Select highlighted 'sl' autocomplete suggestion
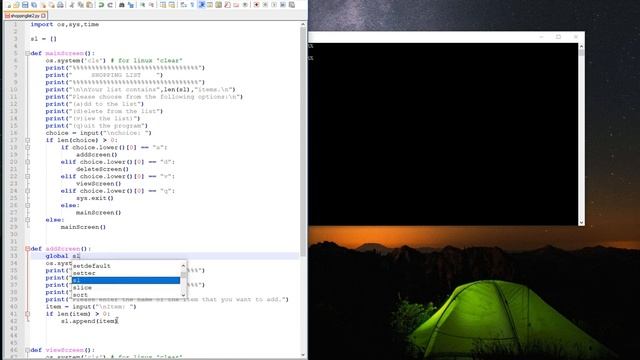 (x=126, y=280)
